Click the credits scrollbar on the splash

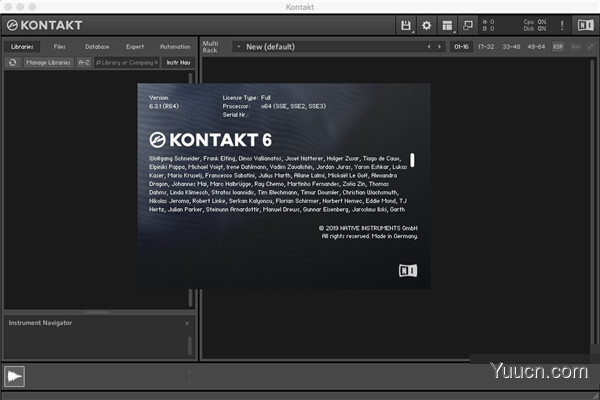click(412, 160)
